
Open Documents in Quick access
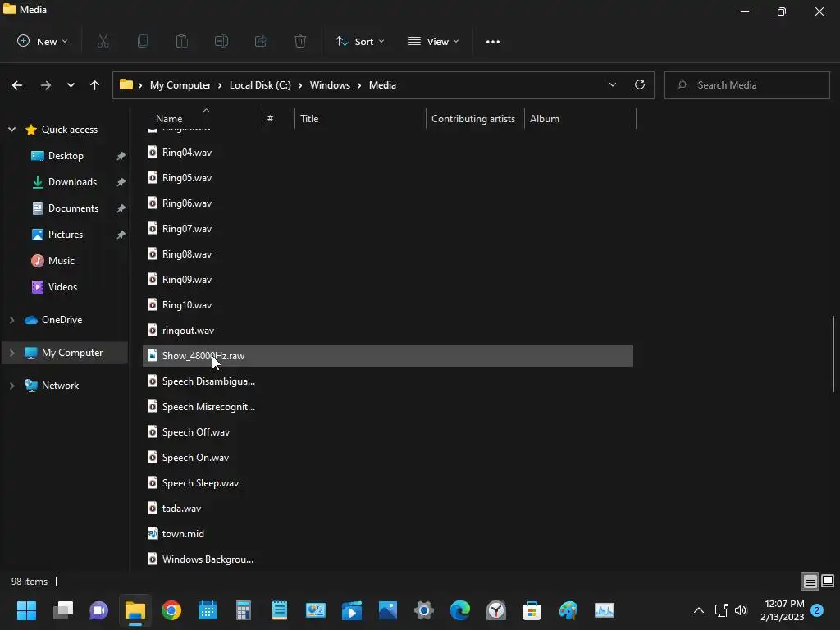(73, 208)
